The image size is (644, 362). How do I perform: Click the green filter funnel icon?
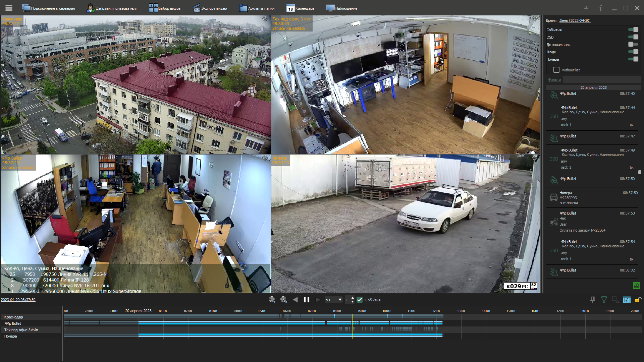[604, 300]
